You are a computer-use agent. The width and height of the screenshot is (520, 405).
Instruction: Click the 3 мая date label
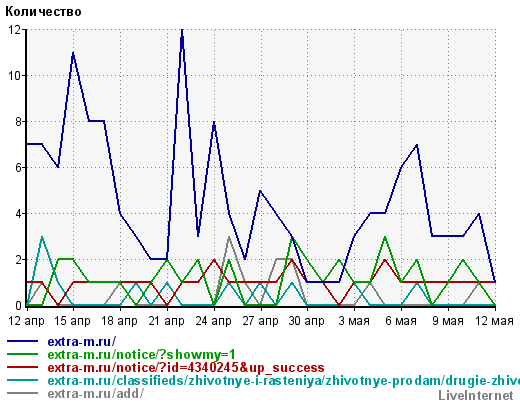pyautogui.click(x=354, y=321)
